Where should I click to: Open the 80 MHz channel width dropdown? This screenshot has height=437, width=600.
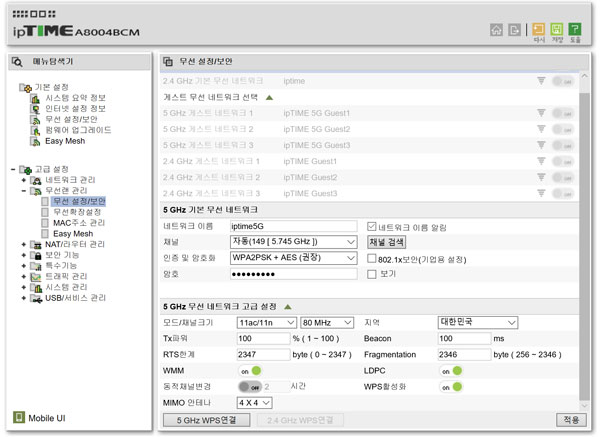point(327,323)
